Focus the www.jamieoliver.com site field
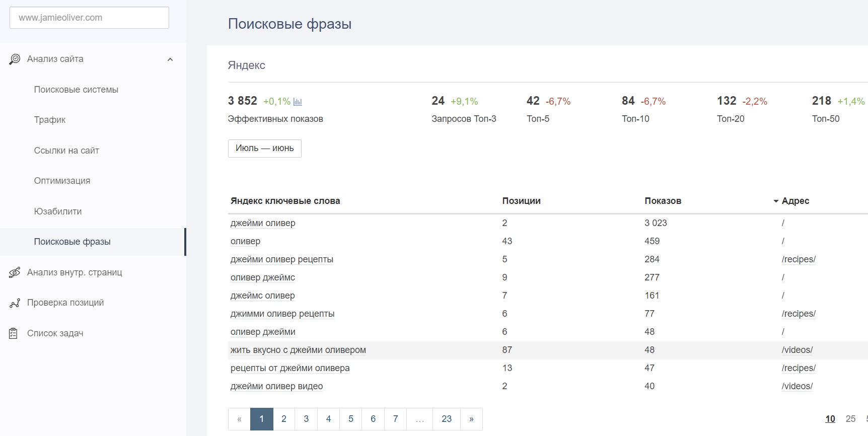The width and height of the screenshot is (868, 436). point(89,18)
